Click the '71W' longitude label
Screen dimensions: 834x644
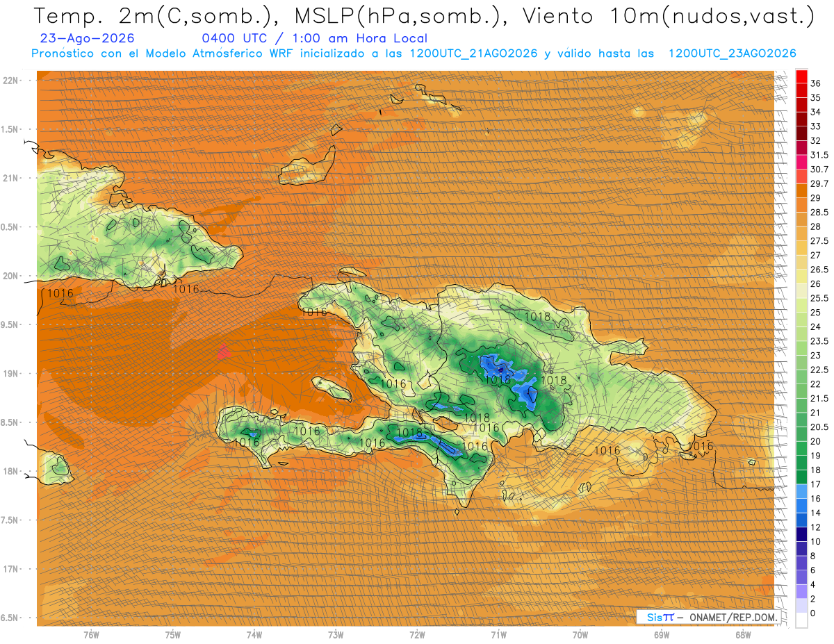(x=498, y=635)
